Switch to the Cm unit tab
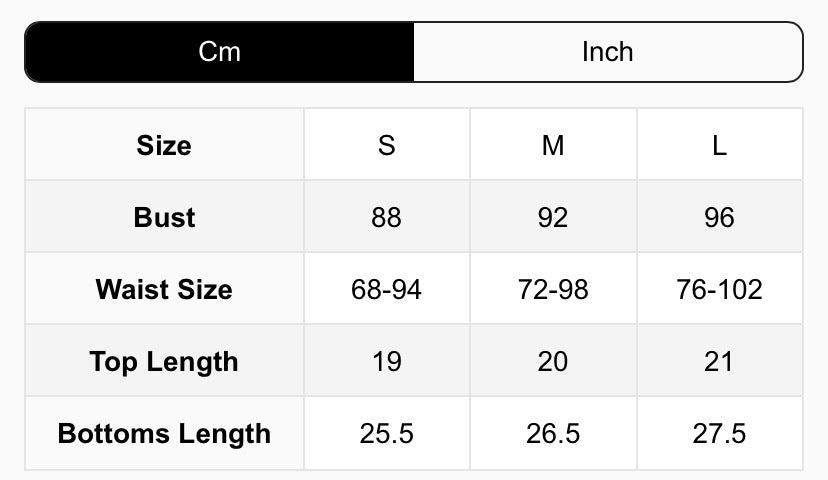Image resolution: width=828 pixels, height=480 pixels. (219, 52)
